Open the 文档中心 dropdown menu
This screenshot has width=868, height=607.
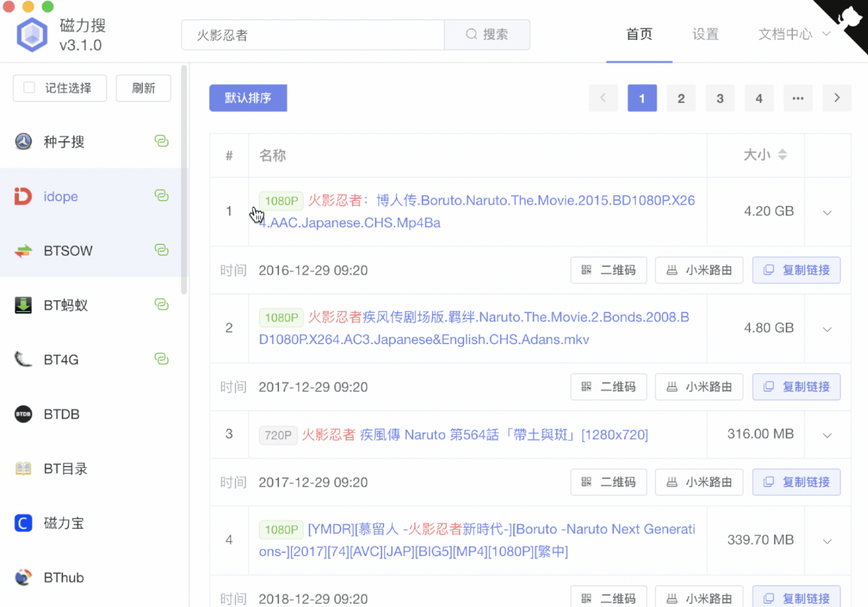coord(794,34)
